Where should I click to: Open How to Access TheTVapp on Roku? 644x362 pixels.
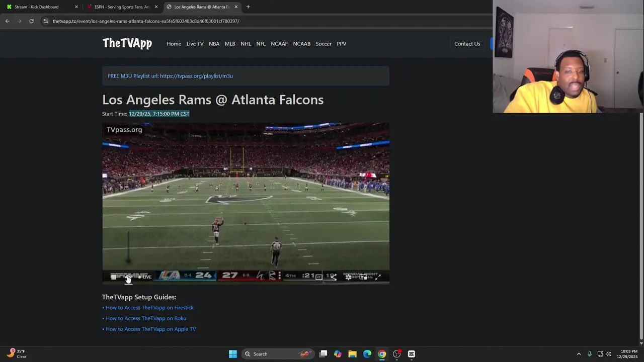click(146, 318)
